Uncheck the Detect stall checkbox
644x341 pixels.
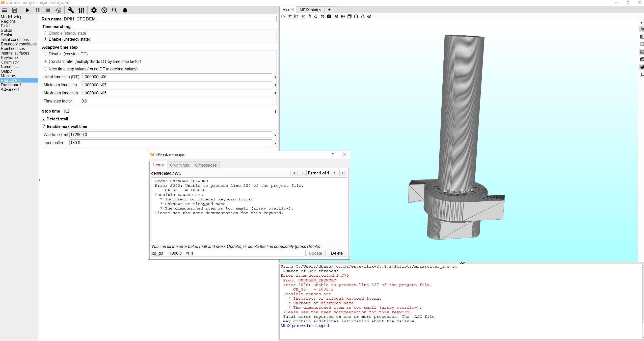(43, 119)
